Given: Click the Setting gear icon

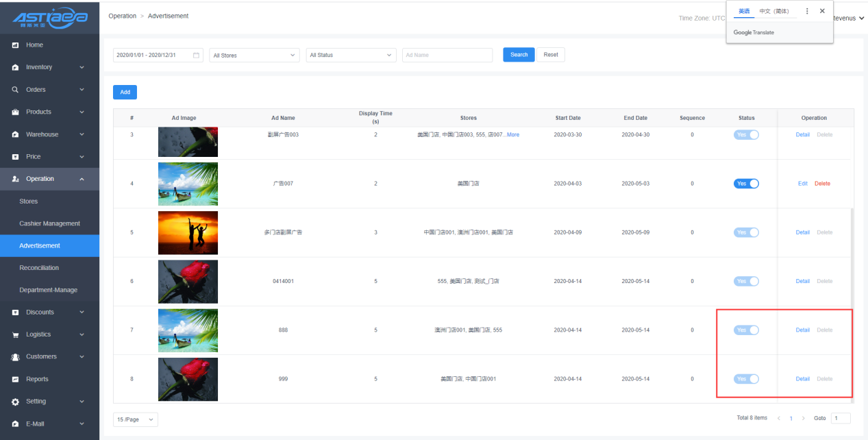Looking at the screenshot, I should click(x=15, y=402).
